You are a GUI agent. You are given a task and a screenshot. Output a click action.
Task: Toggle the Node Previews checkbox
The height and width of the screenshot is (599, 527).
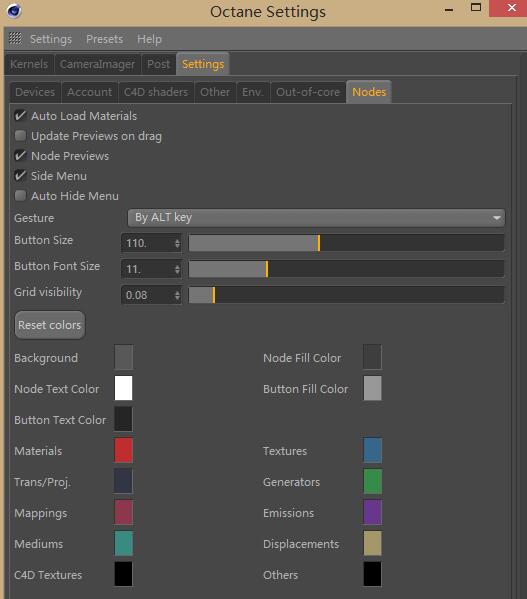(20, 155)
